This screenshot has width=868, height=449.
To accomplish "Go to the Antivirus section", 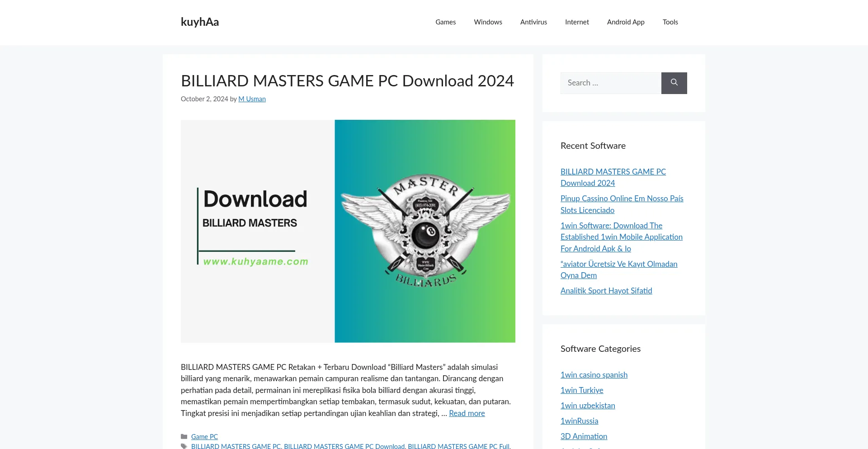I will 533,22.
